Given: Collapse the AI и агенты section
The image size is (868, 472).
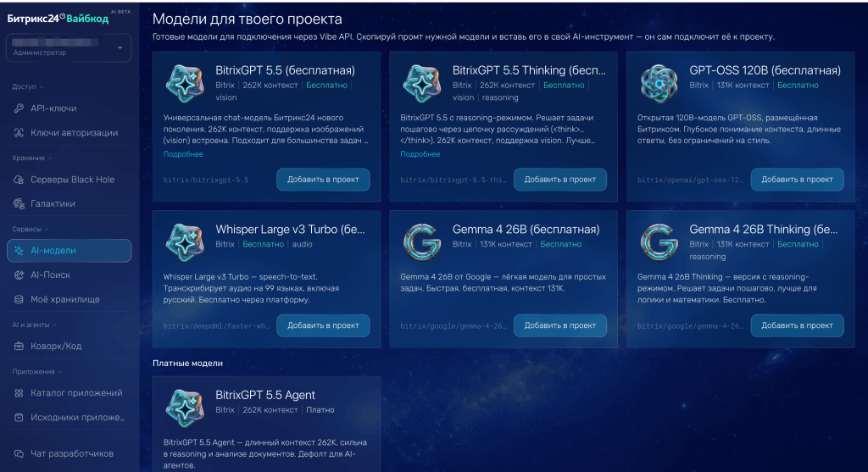Looking at the screenshot, I should click(x=34, y=325).
